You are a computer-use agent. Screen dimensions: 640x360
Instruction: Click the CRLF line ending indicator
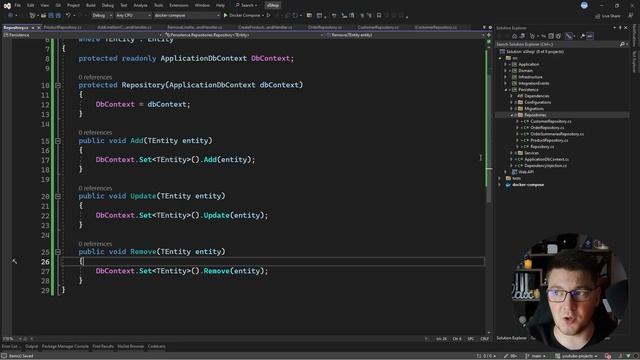point(484,339)
